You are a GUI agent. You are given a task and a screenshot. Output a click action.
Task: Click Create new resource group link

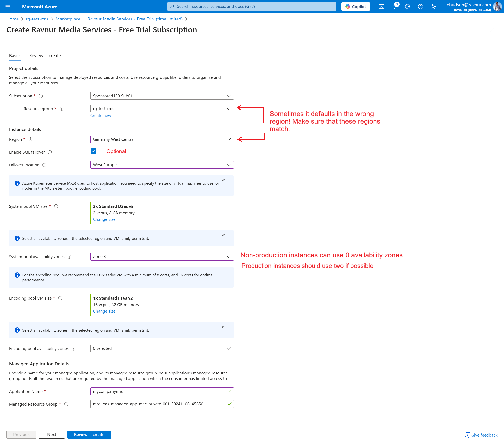click(x=101, y=115)
